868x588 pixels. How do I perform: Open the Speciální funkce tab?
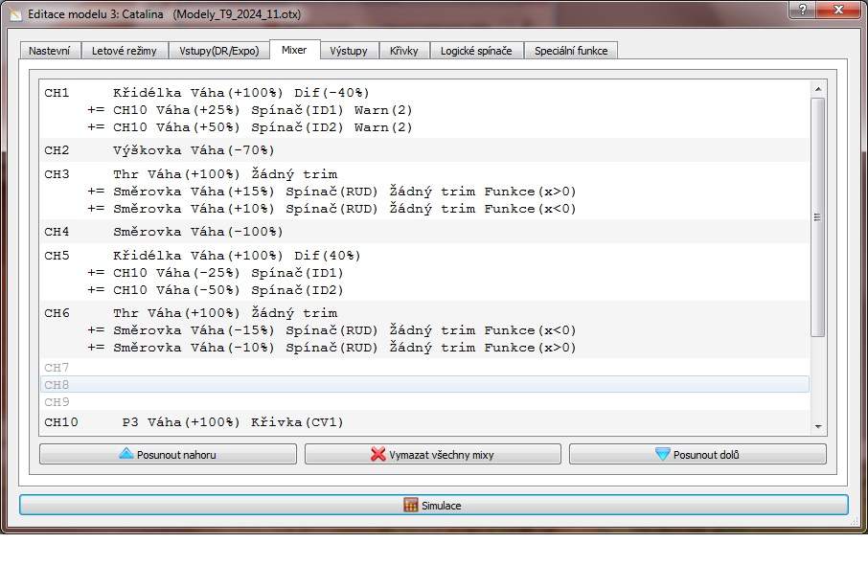tap(571, 51)
